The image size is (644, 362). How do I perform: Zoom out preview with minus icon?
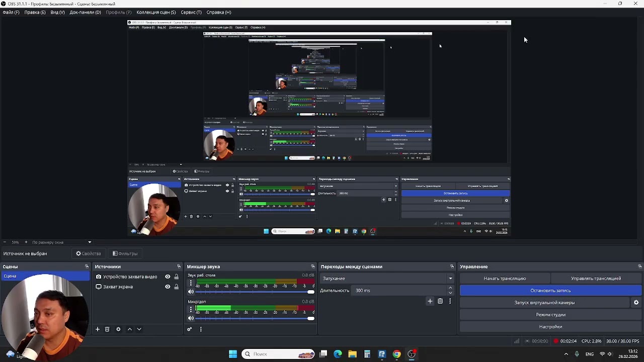point(5,242)
